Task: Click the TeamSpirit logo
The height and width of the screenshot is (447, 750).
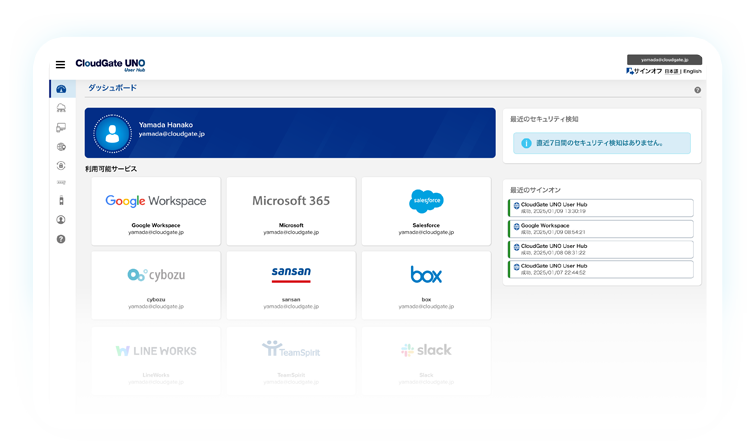Action: 291,349
